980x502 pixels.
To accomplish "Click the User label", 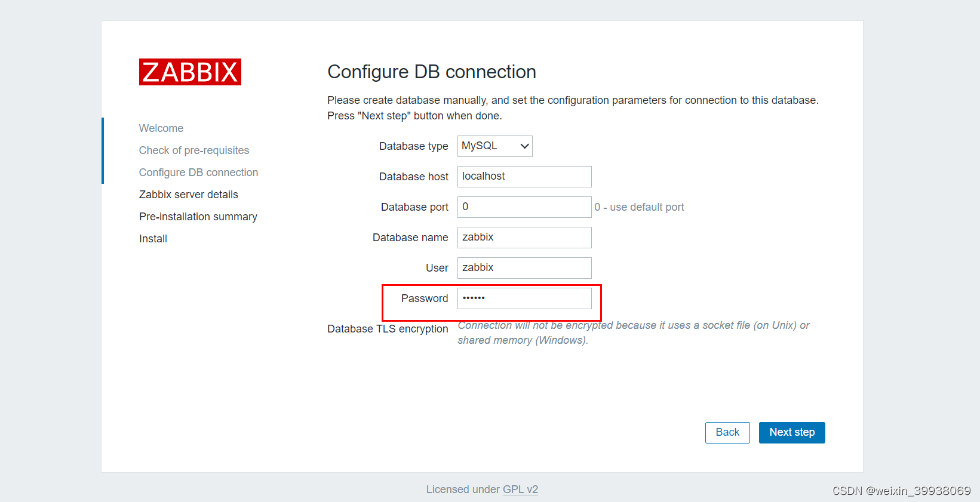I will [437, 268].
